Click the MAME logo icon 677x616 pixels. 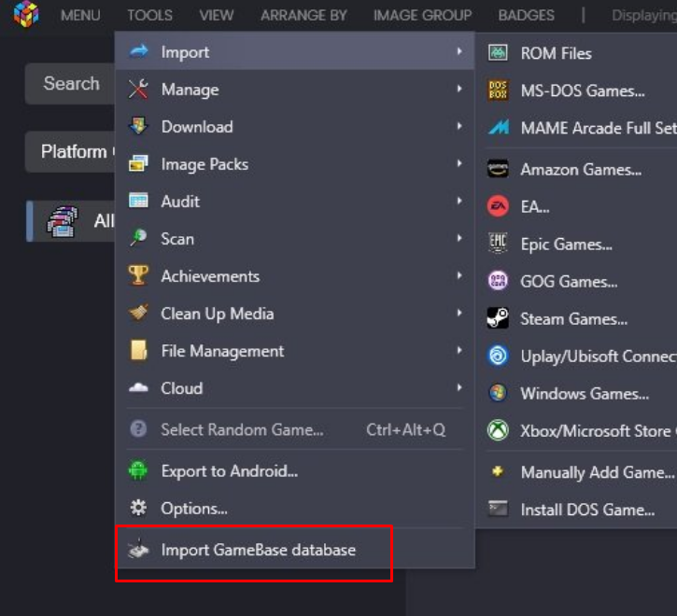[x=499, y=127]
